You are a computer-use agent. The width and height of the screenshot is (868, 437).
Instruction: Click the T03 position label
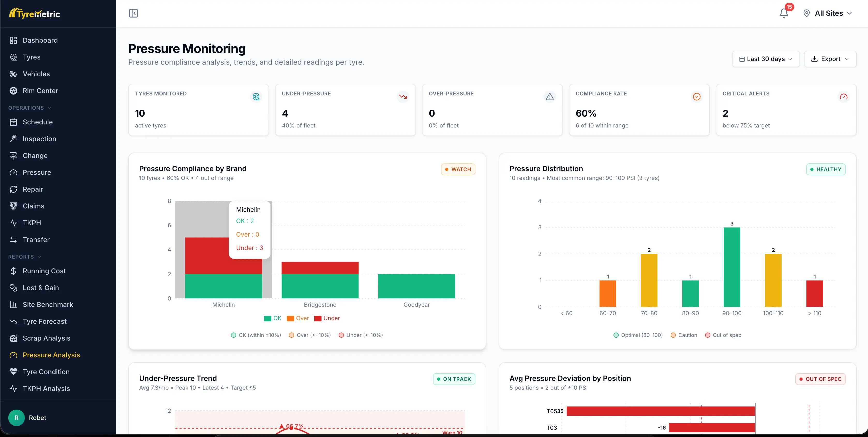click(552, 428)
